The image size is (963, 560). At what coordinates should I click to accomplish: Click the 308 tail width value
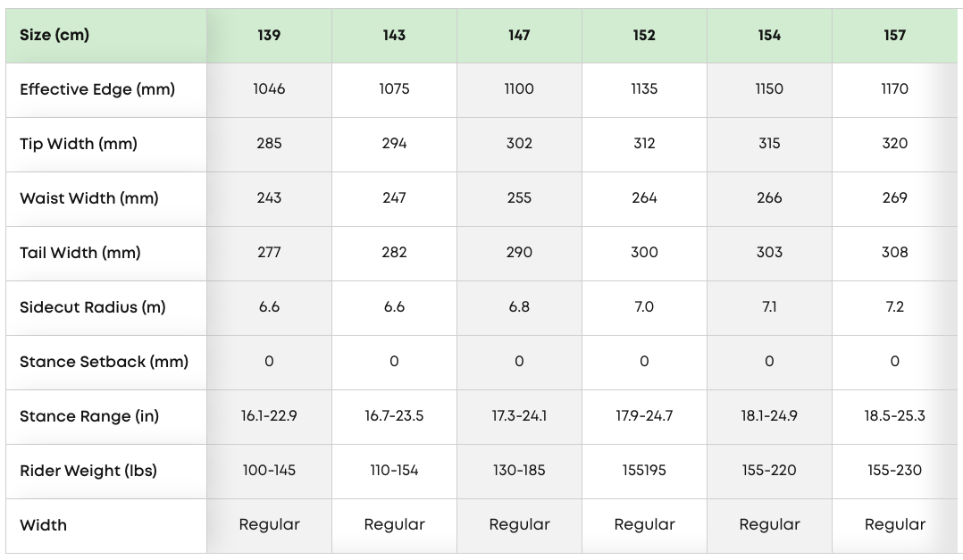coord(894,253)
